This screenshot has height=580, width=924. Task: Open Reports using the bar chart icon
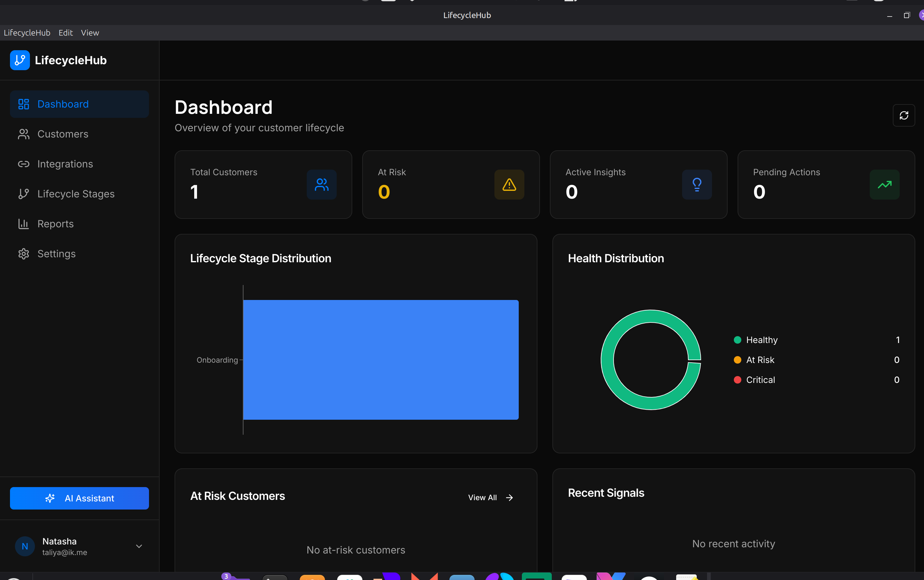point(23,224)
